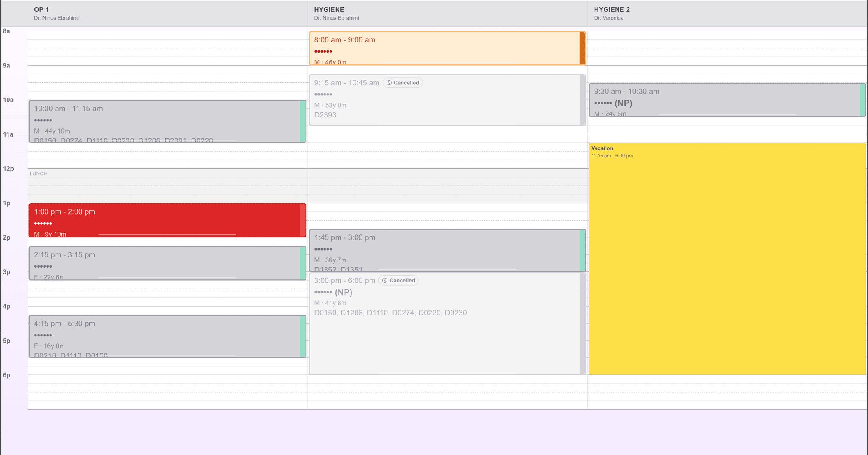Click the teal strip on the 4:15 pm appointment

(302, 336)
